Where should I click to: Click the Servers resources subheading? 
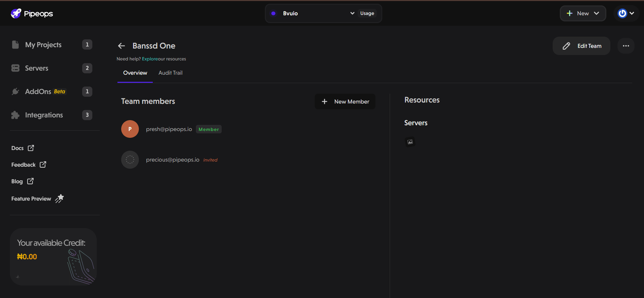416,123
